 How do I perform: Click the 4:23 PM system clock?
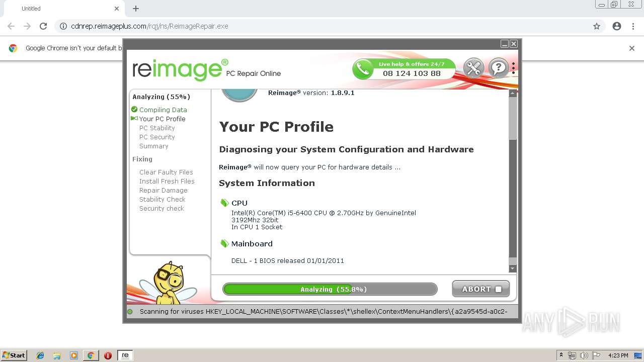click(618, 355)
